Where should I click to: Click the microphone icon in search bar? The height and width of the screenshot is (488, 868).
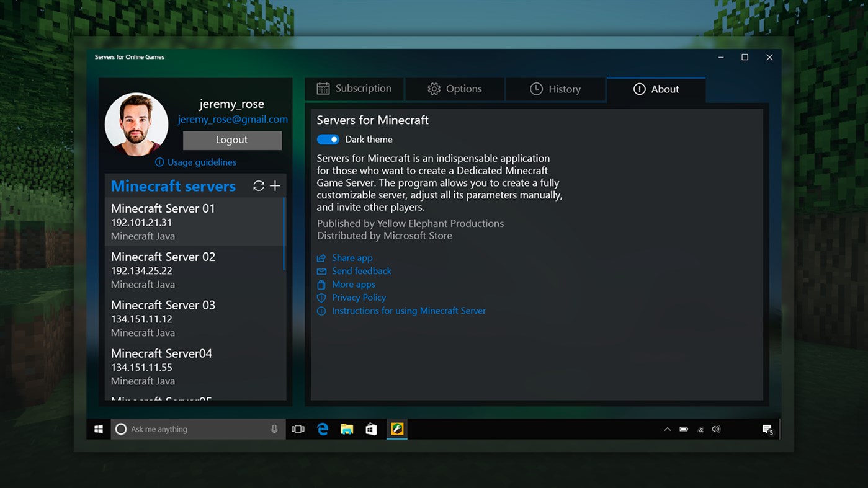pos(274,428)
